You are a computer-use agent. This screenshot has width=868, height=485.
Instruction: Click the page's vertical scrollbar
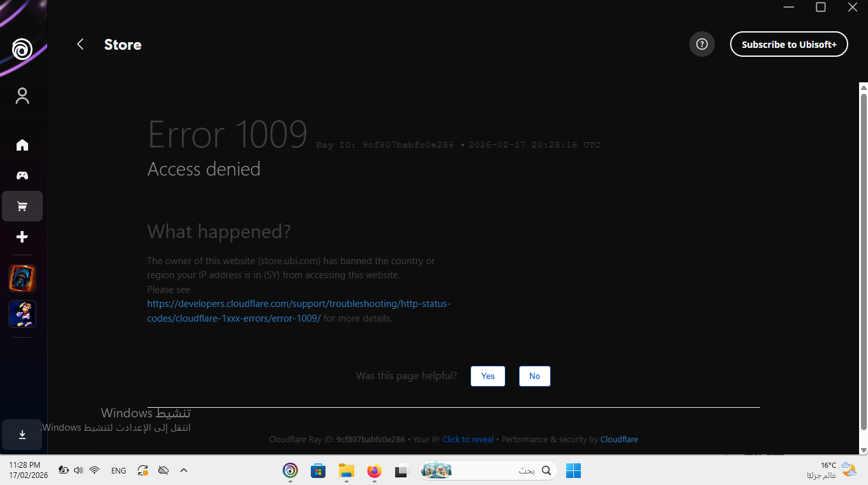point(863,255)
